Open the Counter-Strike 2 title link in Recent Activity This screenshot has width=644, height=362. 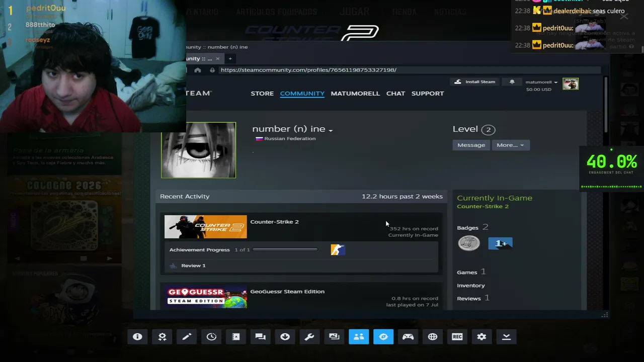274,222
